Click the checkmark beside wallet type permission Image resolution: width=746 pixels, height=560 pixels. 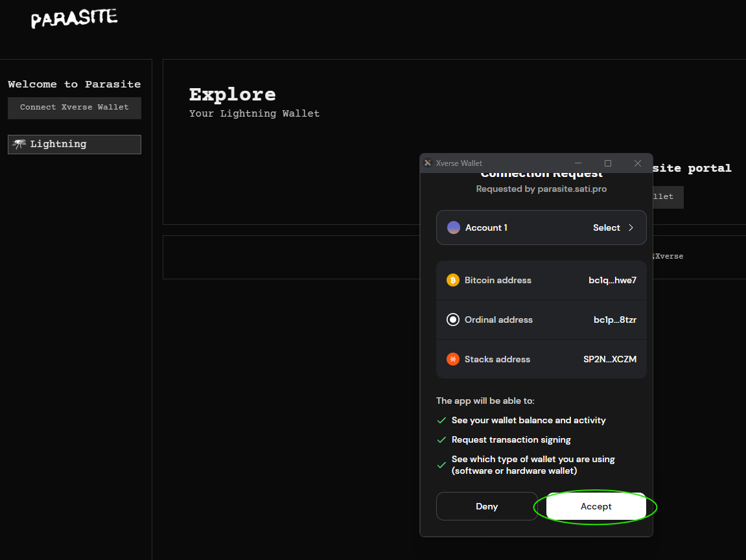(441, 464)
